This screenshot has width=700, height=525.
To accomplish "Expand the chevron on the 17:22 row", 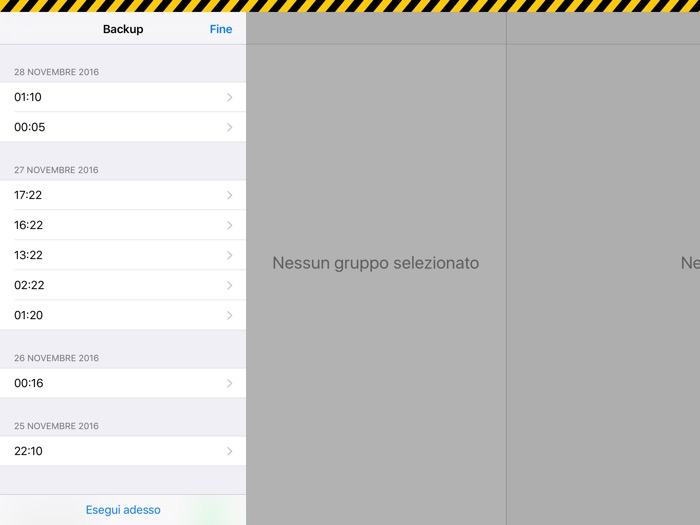I will [229, 195].
